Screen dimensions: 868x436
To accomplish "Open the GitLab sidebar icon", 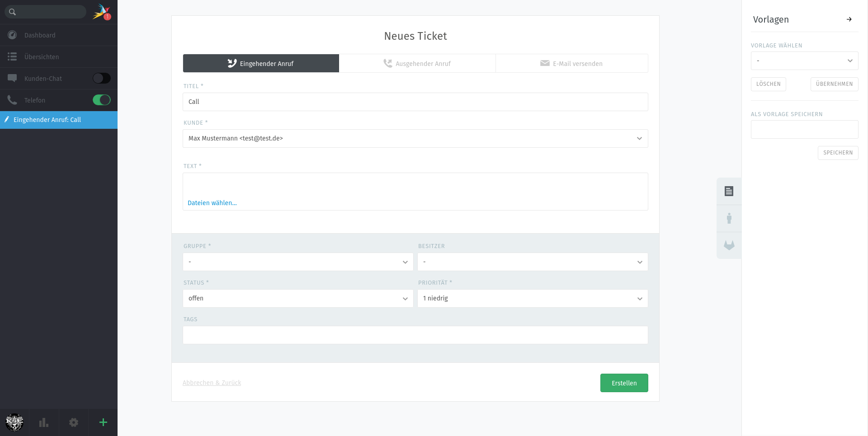I will [x=729, y=245].
